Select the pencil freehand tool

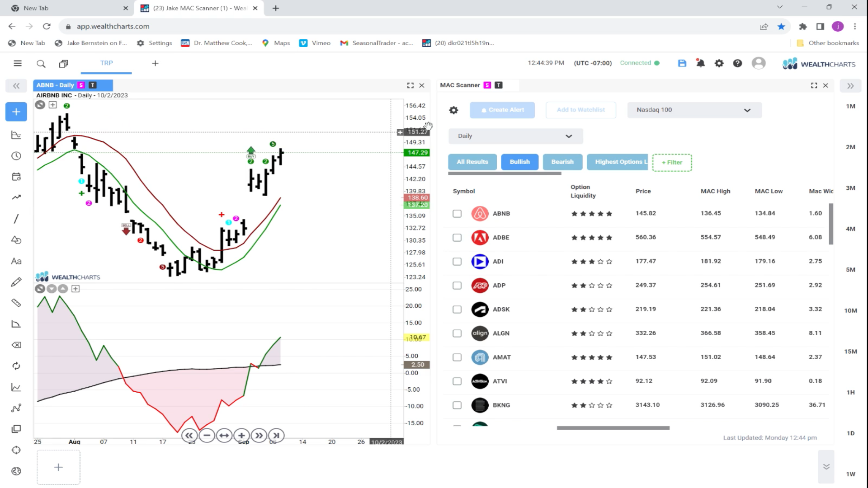tap(16, 282)
